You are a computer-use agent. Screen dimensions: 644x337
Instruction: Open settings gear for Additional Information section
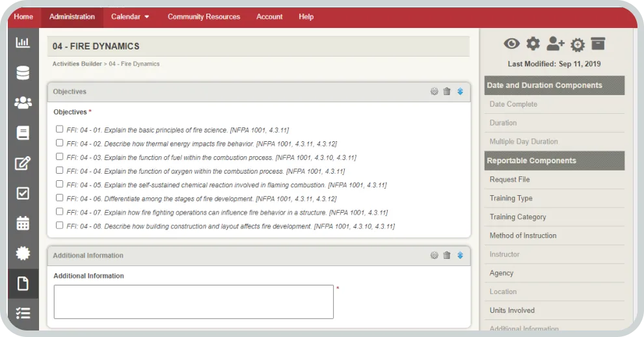pyautogui.click(x=434, y=256)
